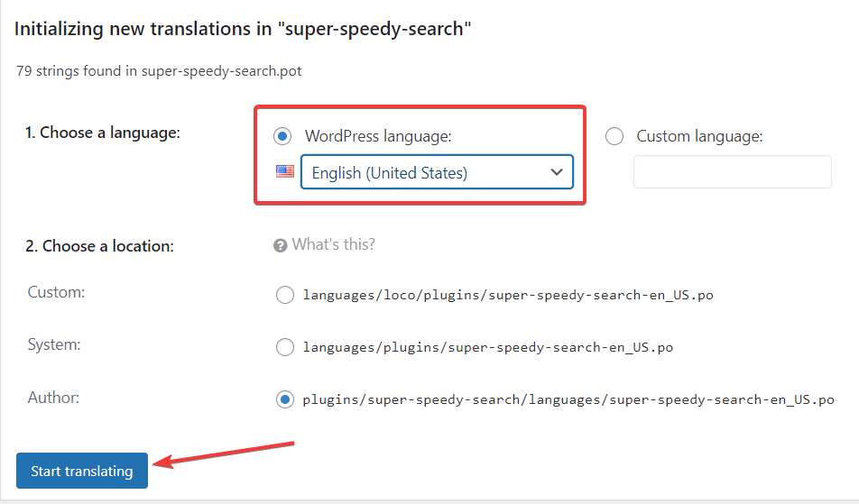Choose the Custom location radio option
The height and width of the screenshot is (504, 859).
[x=285, y=295]
